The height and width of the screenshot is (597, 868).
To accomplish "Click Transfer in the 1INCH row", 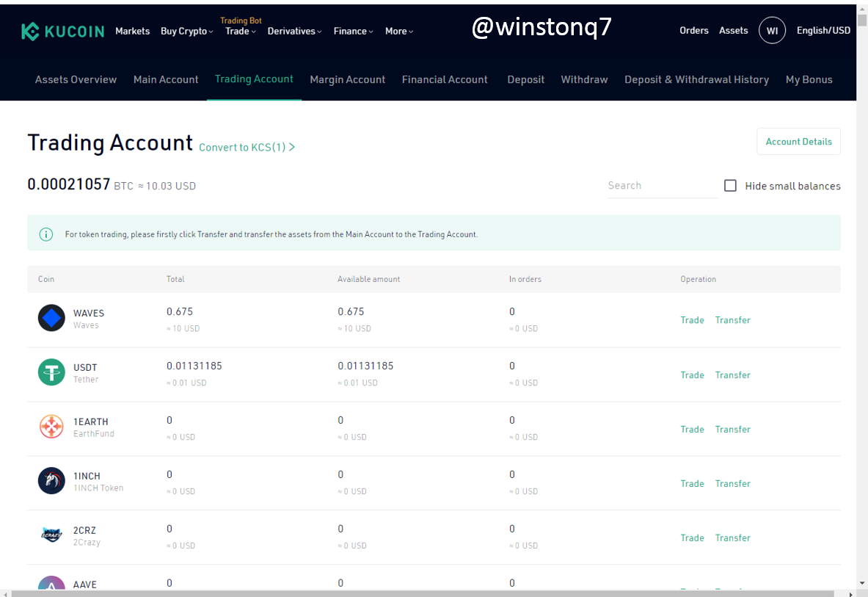I will pyautogui.click(x=732, y=483).
